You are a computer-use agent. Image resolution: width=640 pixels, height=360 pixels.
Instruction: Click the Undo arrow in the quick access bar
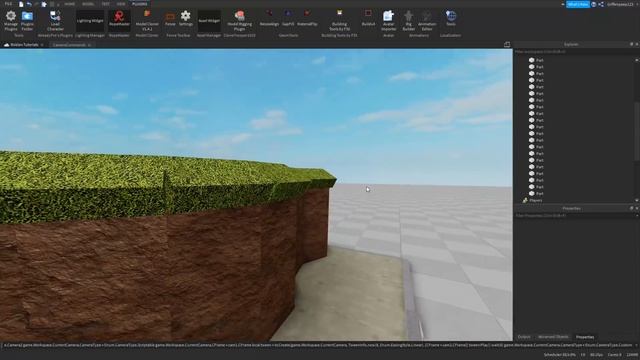click(x=29, y=4)
